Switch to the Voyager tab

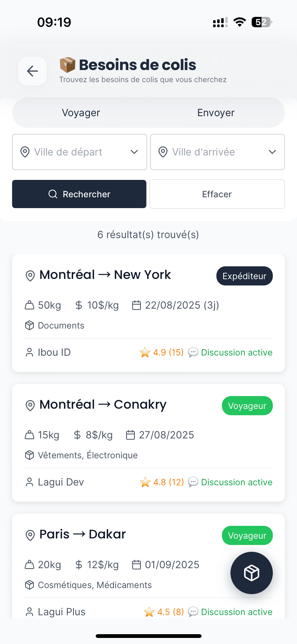(81, 113)
